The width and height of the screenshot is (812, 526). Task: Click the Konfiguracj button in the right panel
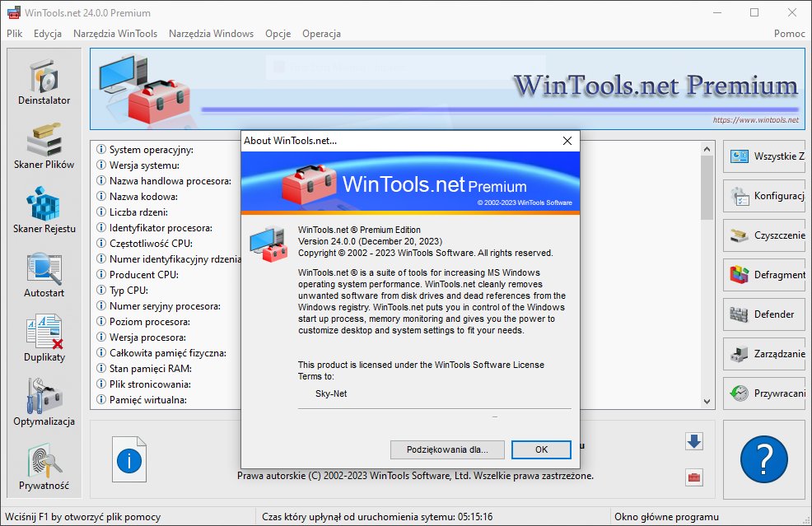764,196
